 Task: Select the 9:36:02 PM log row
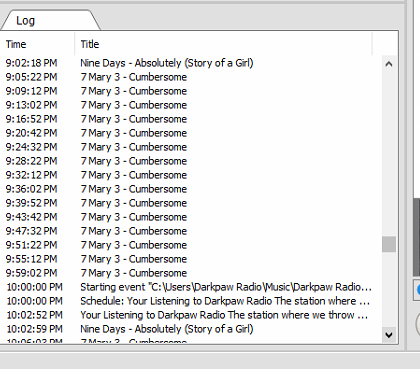tap(191, 189)
